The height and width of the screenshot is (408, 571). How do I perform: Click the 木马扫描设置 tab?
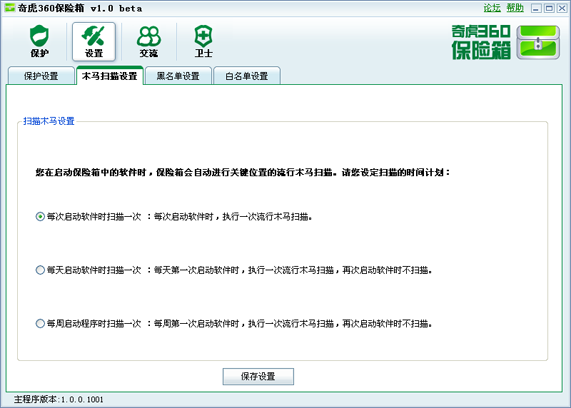click(x=110, y=76)
